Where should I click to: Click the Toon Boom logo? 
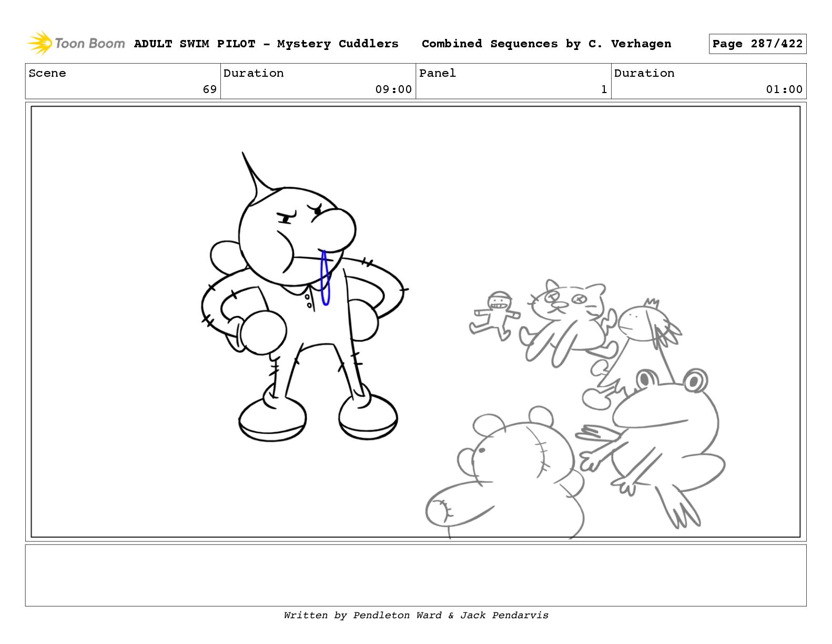click(76, 43)
